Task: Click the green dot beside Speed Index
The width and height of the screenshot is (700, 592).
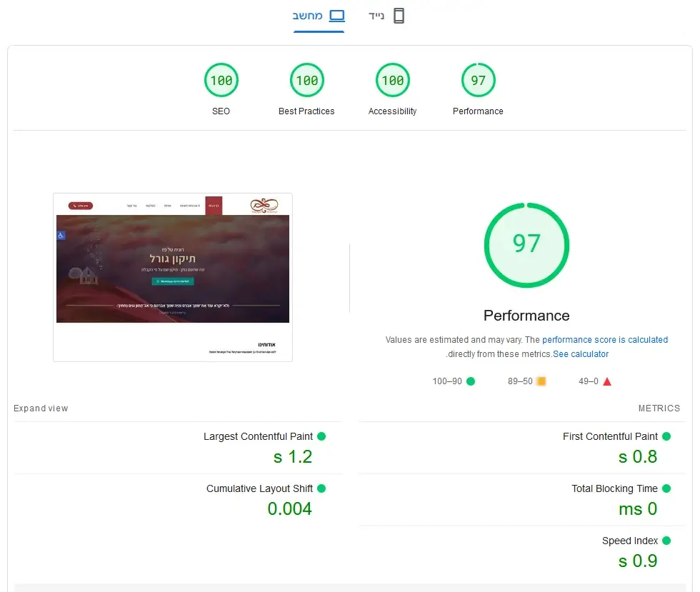Action: pos(666,541)
